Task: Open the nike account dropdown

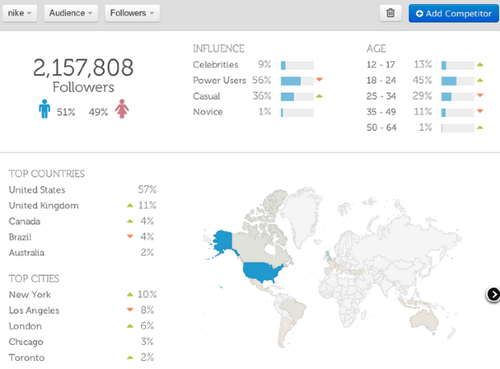Action: 20,13
